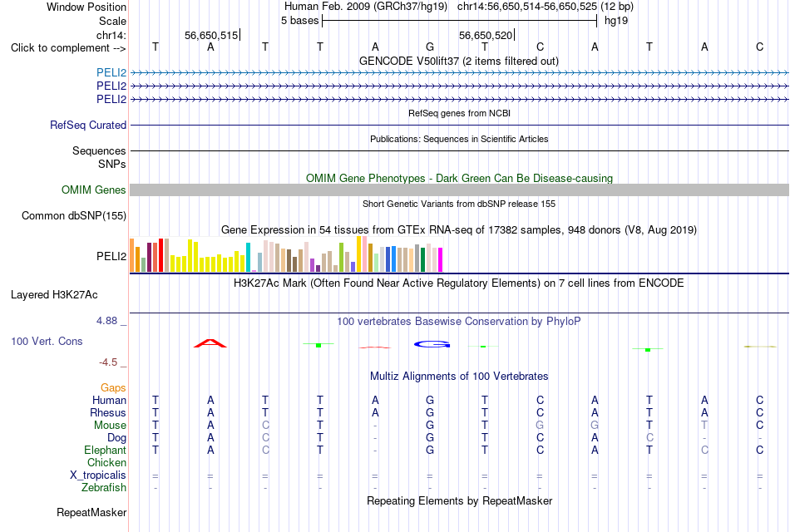Click Repeating Elements by RepeatMasker title

click(460, 500)
